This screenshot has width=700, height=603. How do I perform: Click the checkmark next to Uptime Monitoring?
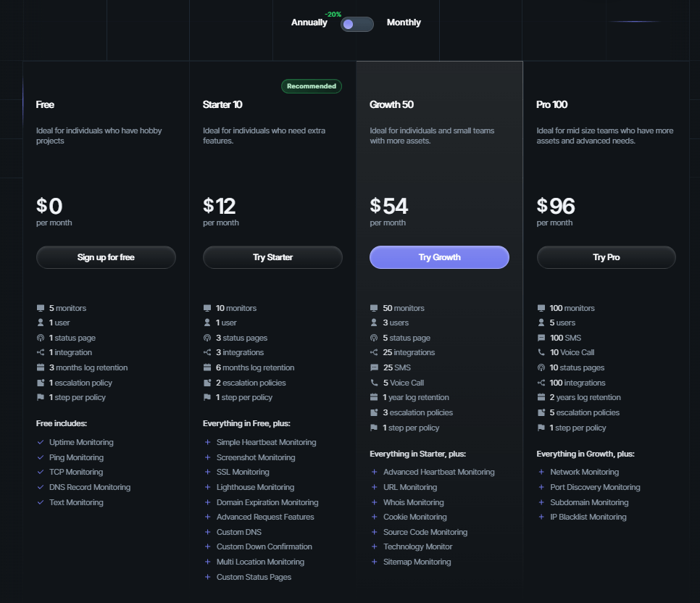coord(41,442)
